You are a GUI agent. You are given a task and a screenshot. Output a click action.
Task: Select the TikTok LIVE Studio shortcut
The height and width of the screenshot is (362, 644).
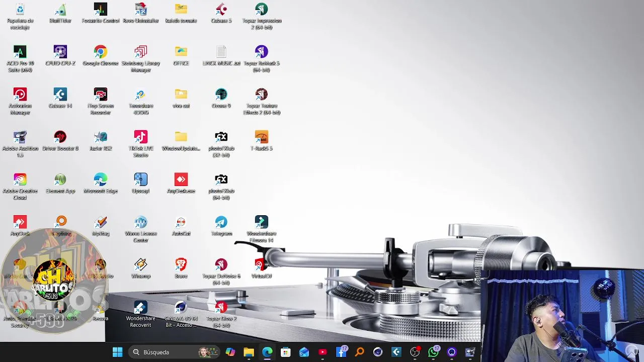[141, 144]
